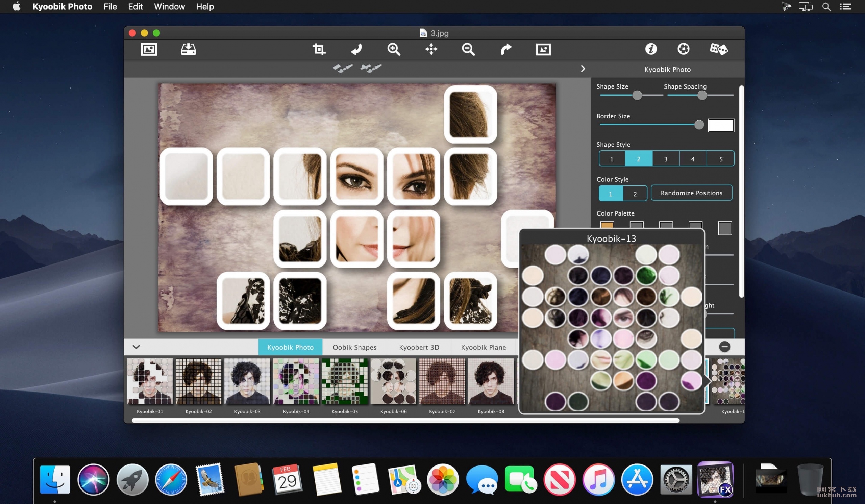The height and width of the screenshot is (504, 865).
Task: Select Color Style 2
Action: pyautogui.click(x=635, y=194)
